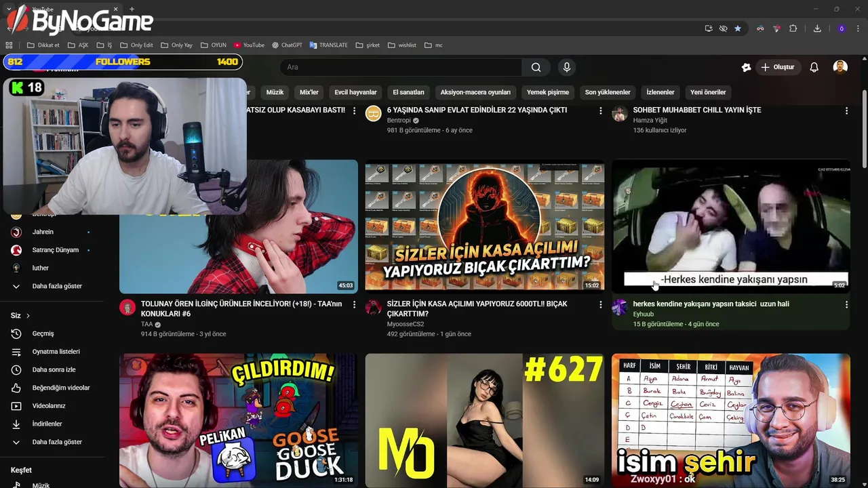Expand the Siz section chevron

pyautogui.click(x=28, y=316)
